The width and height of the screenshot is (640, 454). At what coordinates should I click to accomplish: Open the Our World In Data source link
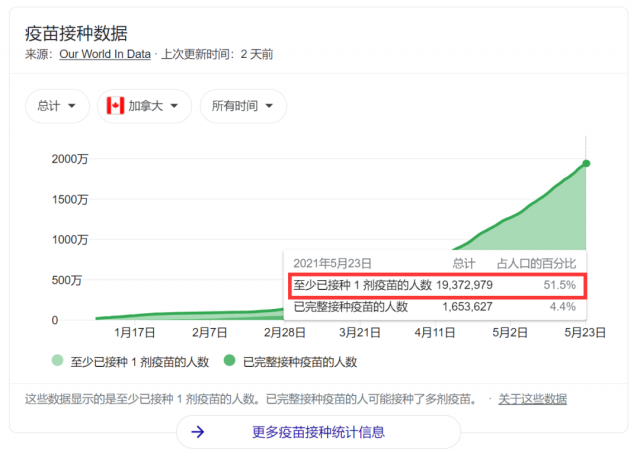(105, 54)
